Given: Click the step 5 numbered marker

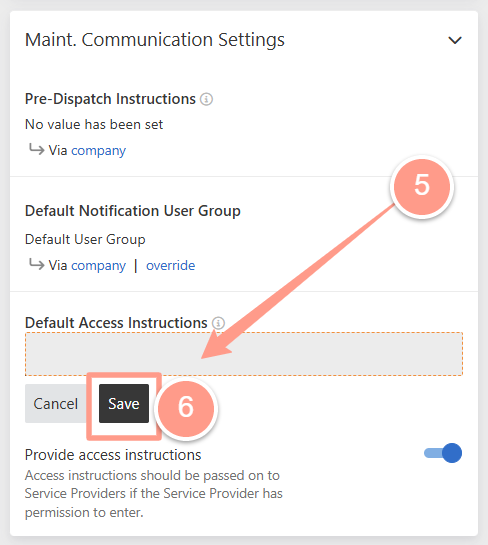Looking at the screenshot, I should [x=422, y=186].
